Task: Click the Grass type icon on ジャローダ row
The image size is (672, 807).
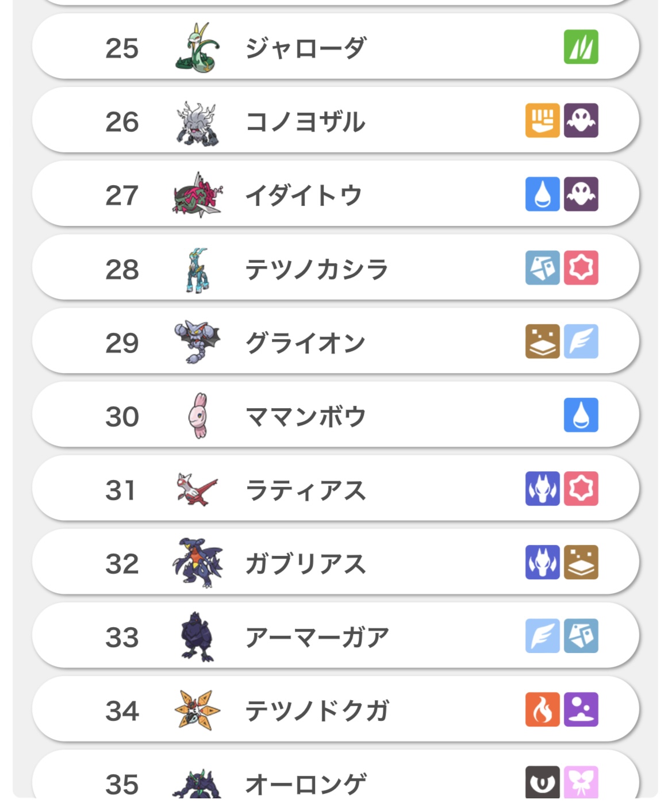Action: (x=581, y=47)
